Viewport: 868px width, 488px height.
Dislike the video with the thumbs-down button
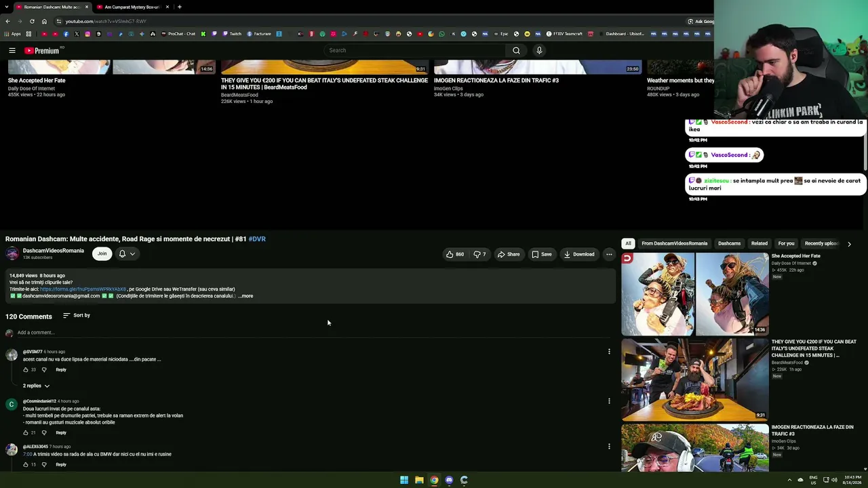[479, 254]
